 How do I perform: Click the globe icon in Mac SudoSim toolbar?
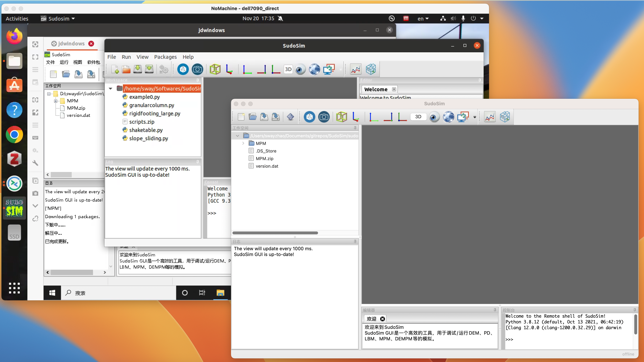[448, 117]
